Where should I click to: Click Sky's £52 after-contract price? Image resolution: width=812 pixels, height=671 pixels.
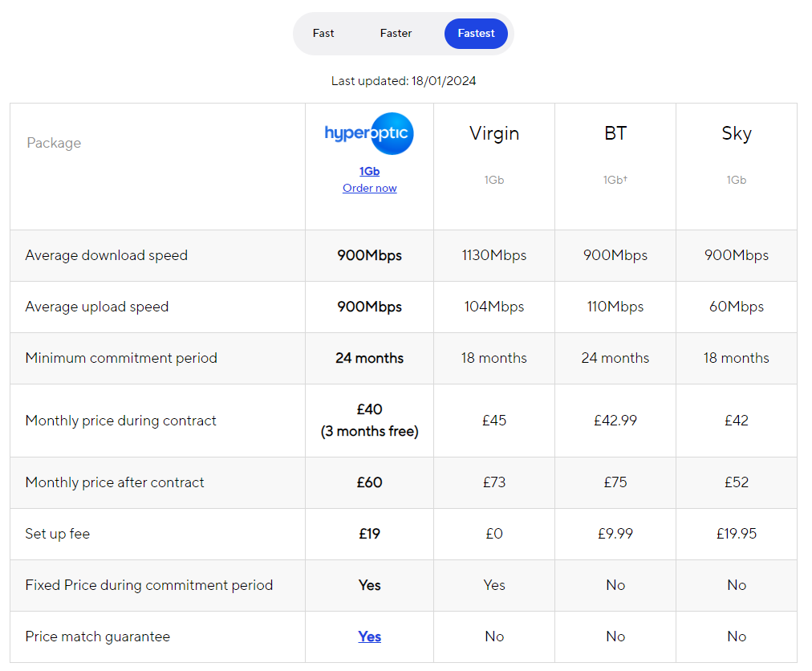point(737,482)
